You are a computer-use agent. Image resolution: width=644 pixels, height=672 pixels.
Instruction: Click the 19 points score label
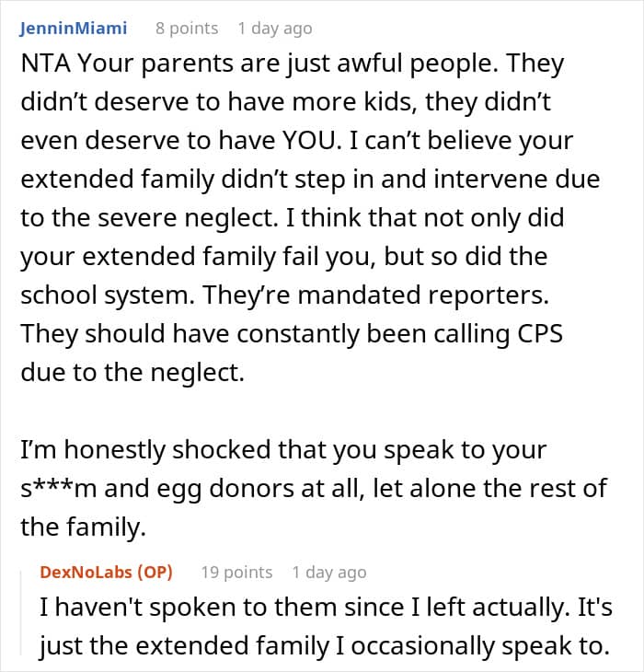[236, 573]
